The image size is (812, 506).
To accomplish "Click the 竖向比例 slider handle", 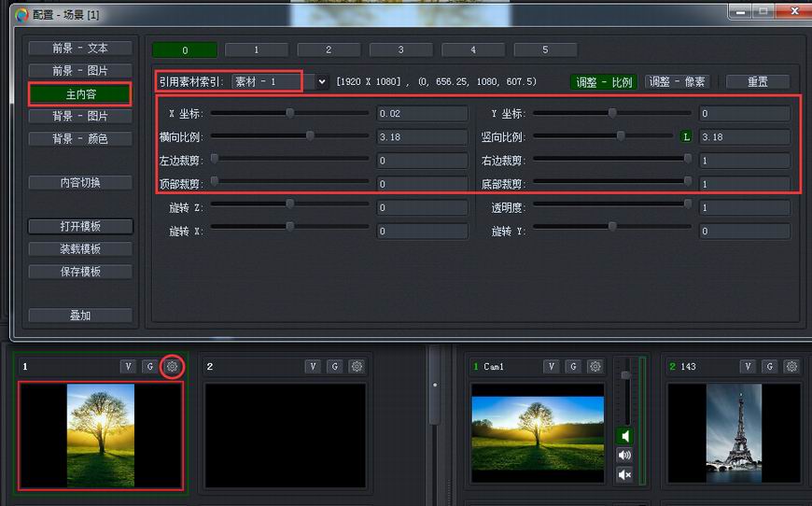I will point(621,136).
